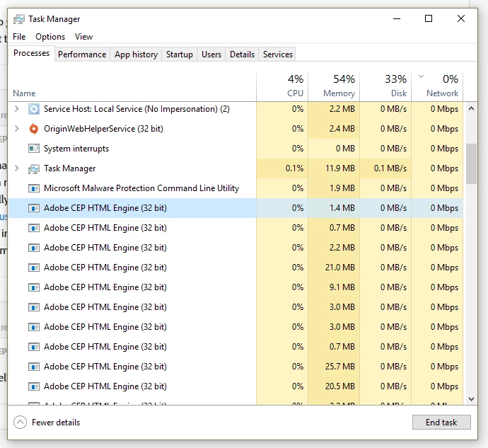Click the Task Manager title bar icon
The width and height of the screenshot is (488, 448).
pos(18,19)
